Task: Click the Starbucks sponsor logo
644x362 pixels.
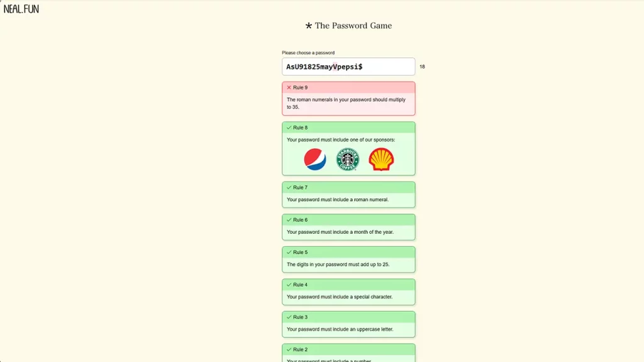Action: point(348,160)
